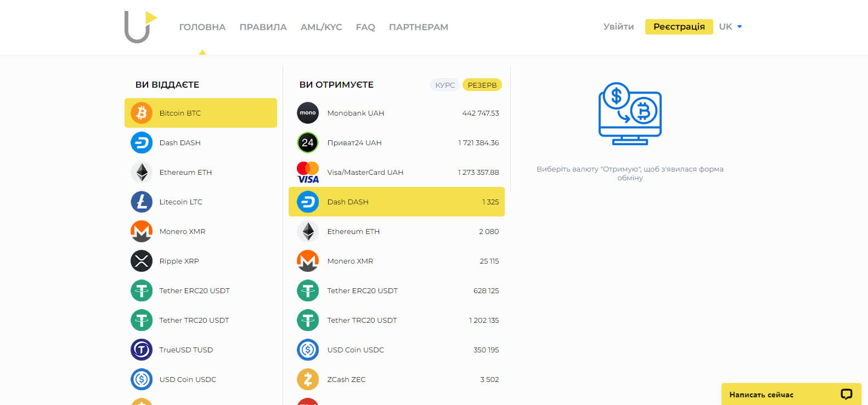Click the Monero icon in give column
The width and height of the screenshot is (868, 405).
click(x=142, y=231)
